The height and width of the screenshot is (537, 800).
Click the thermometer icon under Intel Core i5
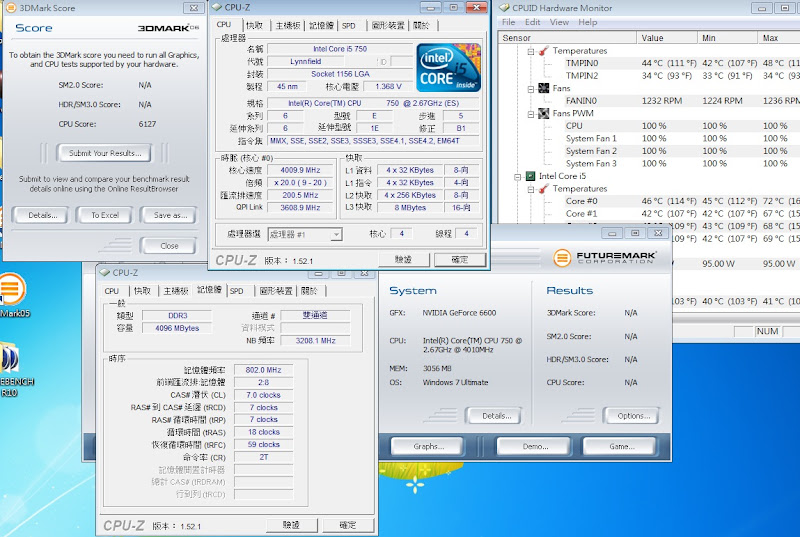(544, 189)
